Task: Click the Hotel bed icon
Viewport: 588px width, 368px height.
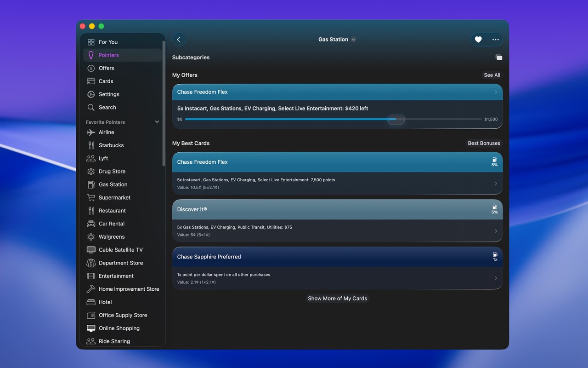Action: coord(91,302)
